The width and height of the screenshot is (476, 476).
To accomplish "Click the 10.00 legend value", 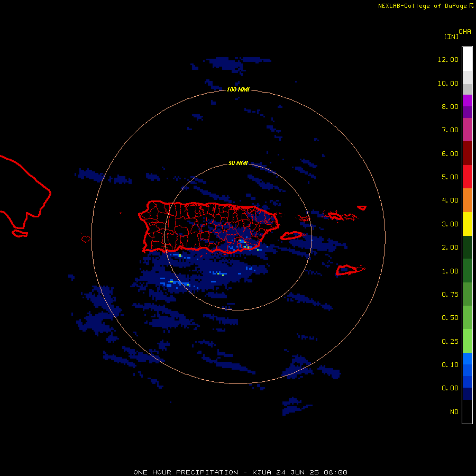I will [448, 83].
